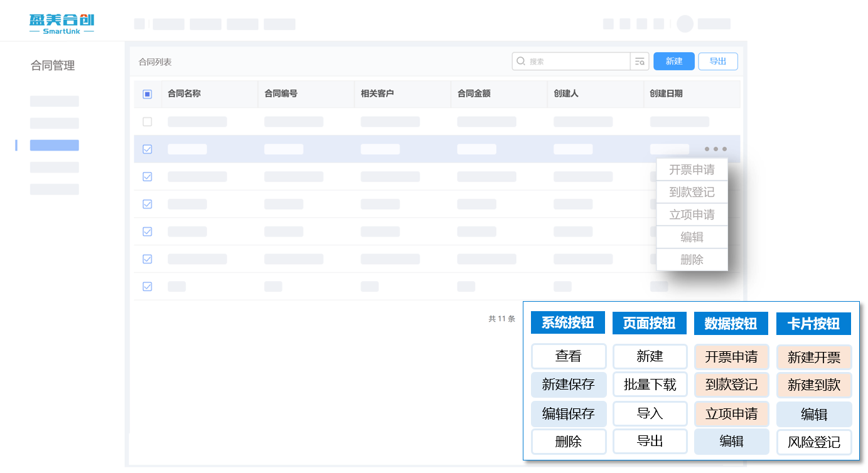868x473 pixels.
Task: Click into the 搜索 input field
Action: tap(577, 61)
